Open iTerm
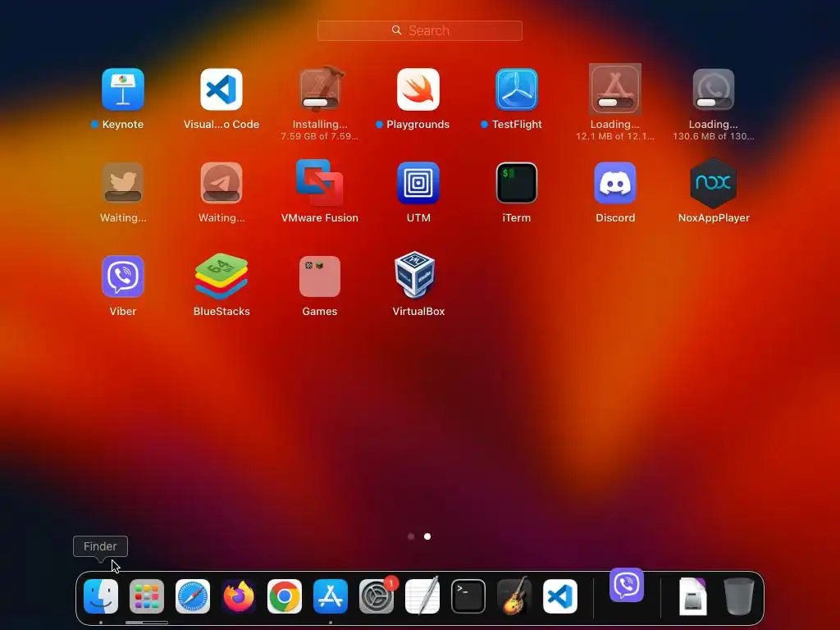840x630 pixels. pyautogui.click(x=517, y=183)
